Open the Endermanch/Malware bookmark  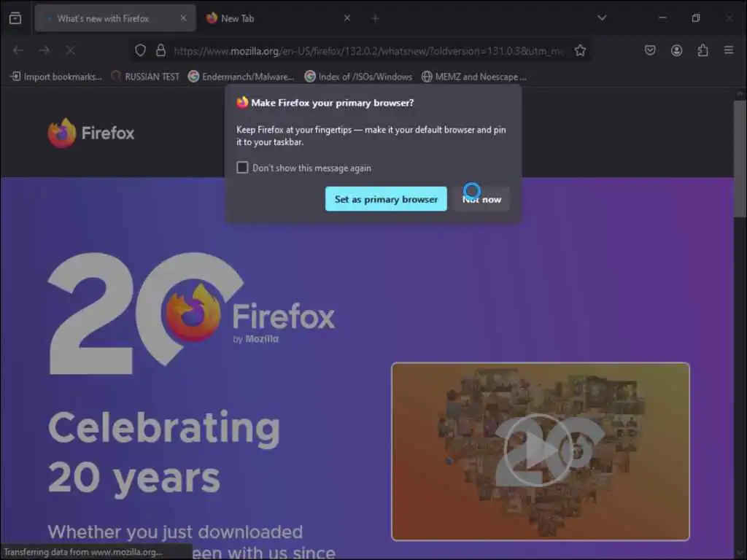[241, 77]
